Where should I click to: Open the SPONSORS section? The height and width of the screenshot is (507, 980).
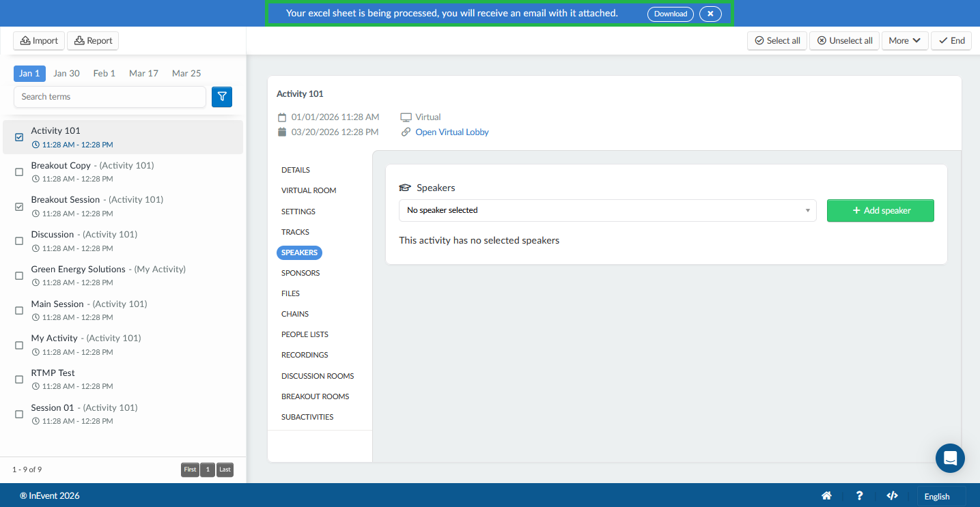point(300,273)
